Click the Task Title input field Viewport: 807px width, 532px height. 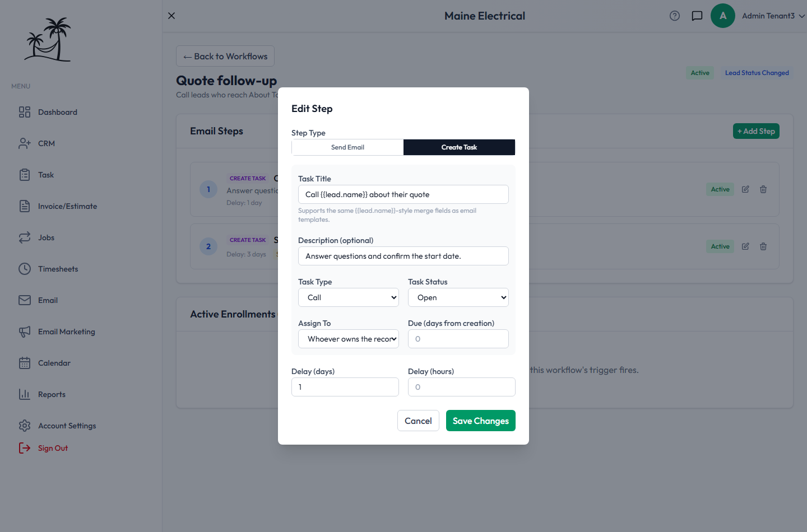point(403,194)
